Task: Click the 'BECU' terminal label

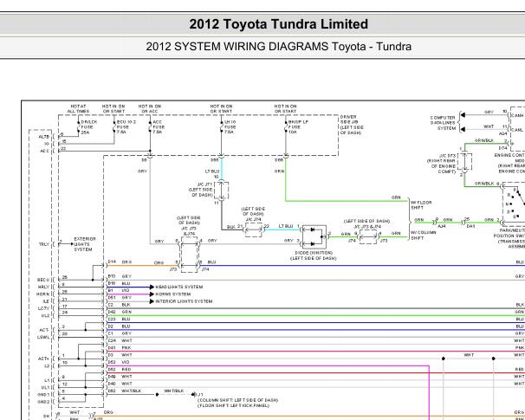Action: 43,280
